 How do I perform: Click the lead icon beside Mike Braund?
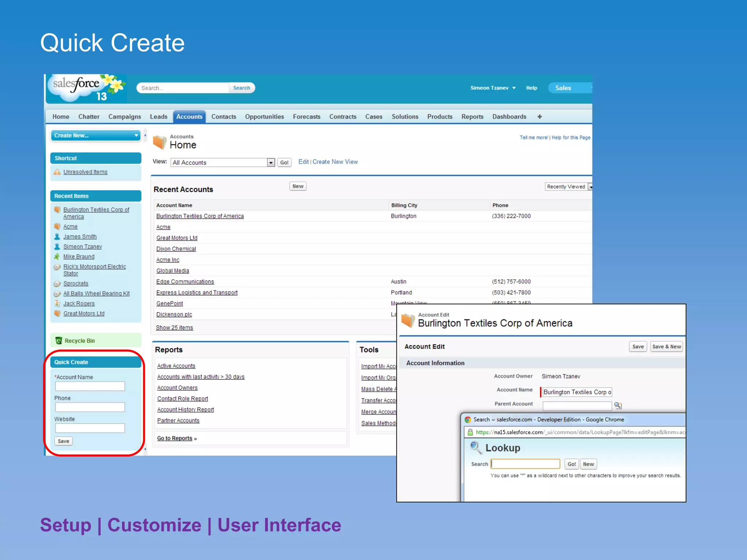(x=57, y=257)
